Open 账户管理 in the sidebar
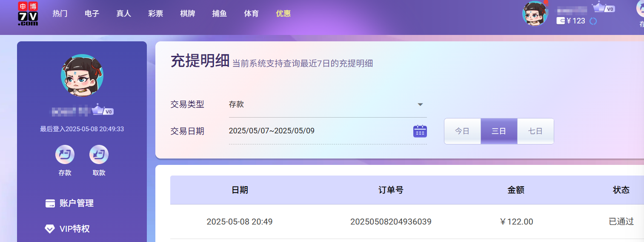The height and width of the screenshot is (242, 644). coord(76,203)
